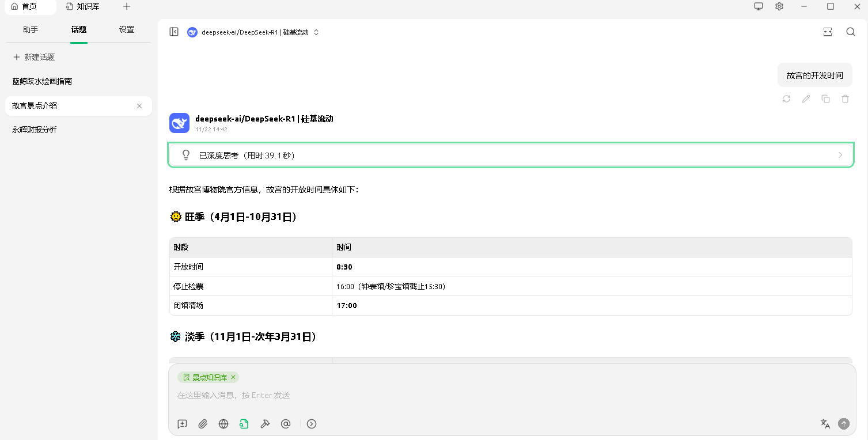Attach a file with the paperclip icon
Screen dimensions: 868x440
pos(203,424)
